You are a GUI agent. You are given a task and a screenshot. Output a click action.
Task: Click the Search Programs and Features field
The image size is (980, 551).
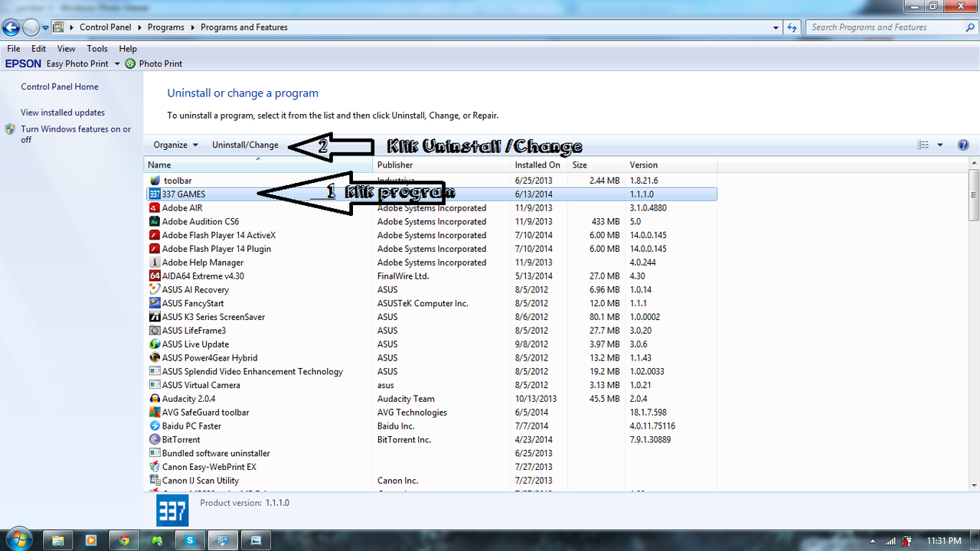pyautogui.click(x=891, y=28)
